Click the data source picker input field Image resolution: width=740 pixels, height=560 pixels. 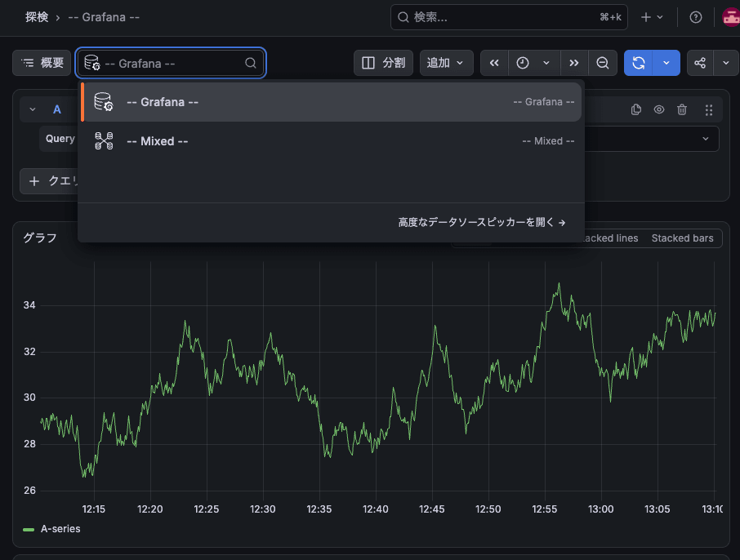pyautogui.click(x=171, y=63)
